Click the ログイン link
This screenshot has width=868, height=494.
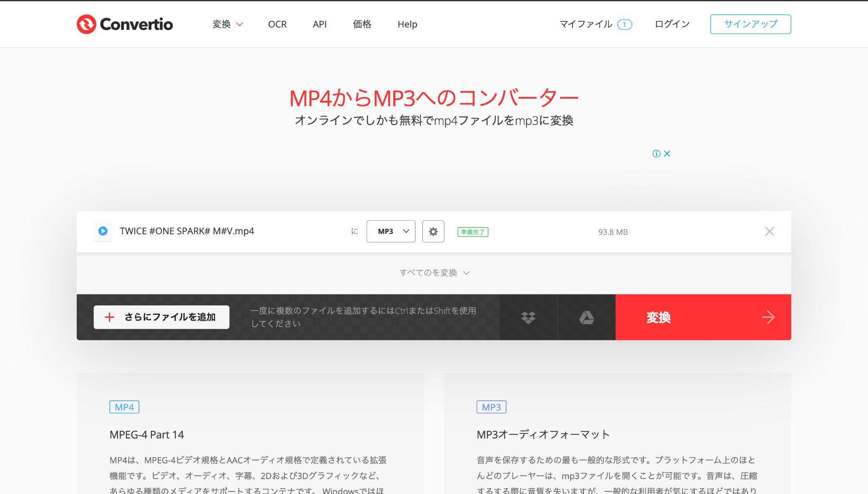672,24
